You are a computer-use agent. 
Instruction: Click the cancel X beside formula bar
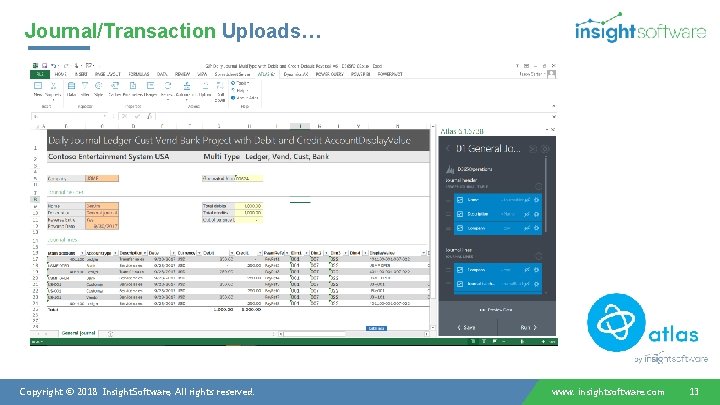click(x=124, y=117)
